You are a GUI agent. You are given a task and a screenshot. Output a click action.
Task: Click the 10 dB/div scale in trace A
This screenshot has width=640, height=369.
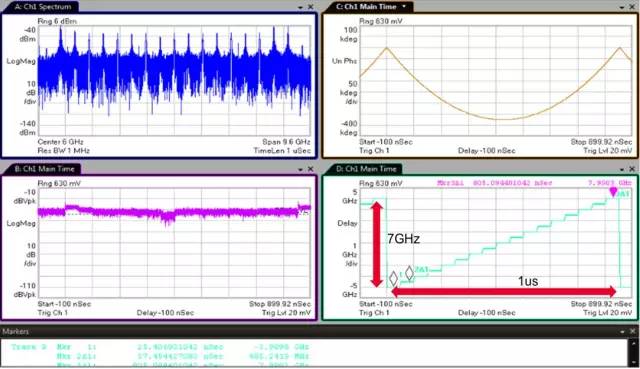(x=29, y=92)
